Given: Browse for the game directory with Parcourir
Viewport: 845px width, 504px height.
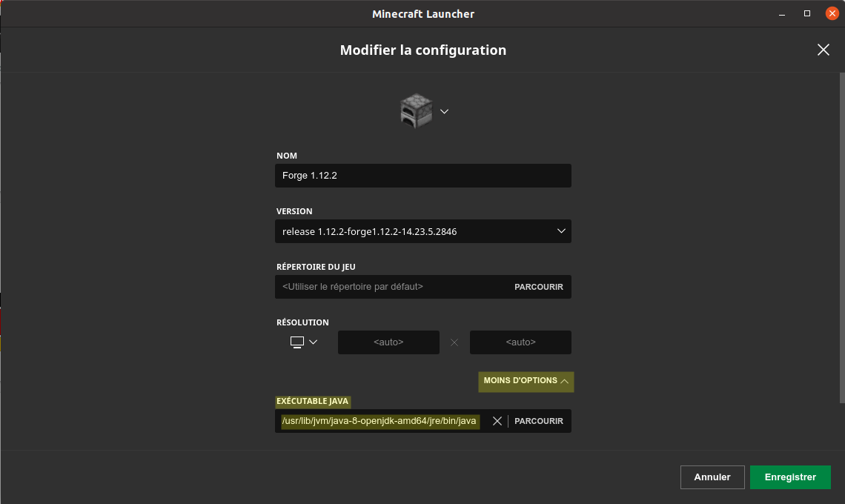Looking at the screenshot, I should point(538,287).
